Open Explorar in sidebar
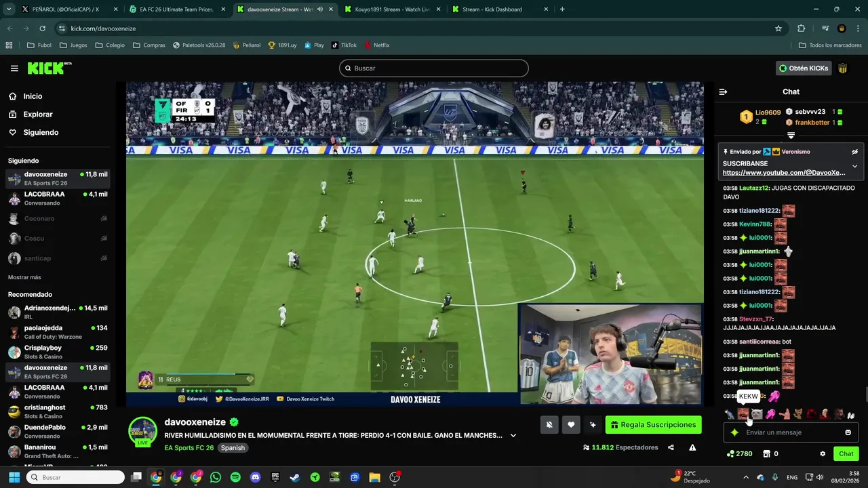 (x=37, y=115)
